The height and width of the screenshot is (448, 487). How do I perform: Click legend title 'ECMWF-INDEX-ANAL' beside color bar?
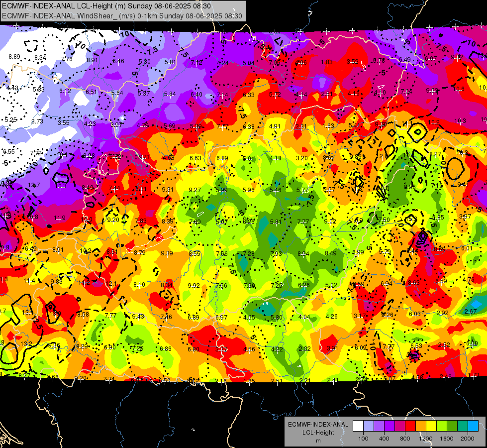318,425
